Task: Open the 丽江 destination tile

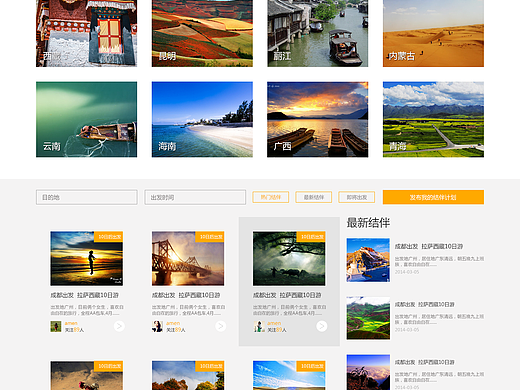Action: coord(318,33)
